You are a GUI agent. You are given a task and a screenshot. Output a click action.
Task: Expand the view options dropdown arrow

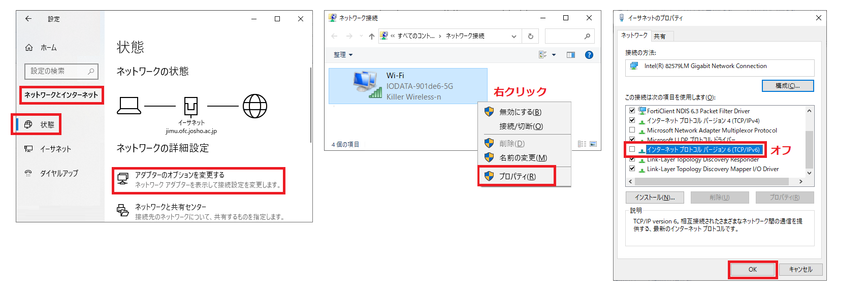point(554,55)
